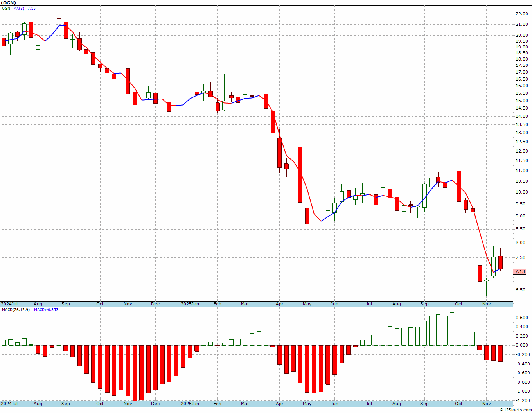Click the MA(3) 7.15 legend
This screenshot has height=413, width=532.
pyautogui.click(x=24, y=9)
